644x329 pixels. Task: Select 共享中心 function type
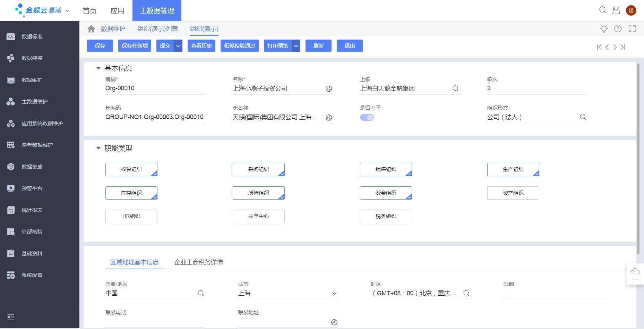tap(259, 216)
